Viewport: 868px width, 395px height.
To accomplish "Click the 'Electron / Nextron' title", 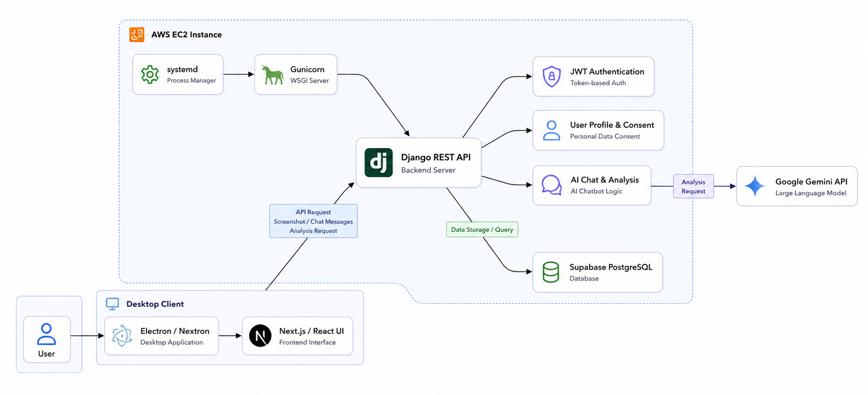I will 175,331.
